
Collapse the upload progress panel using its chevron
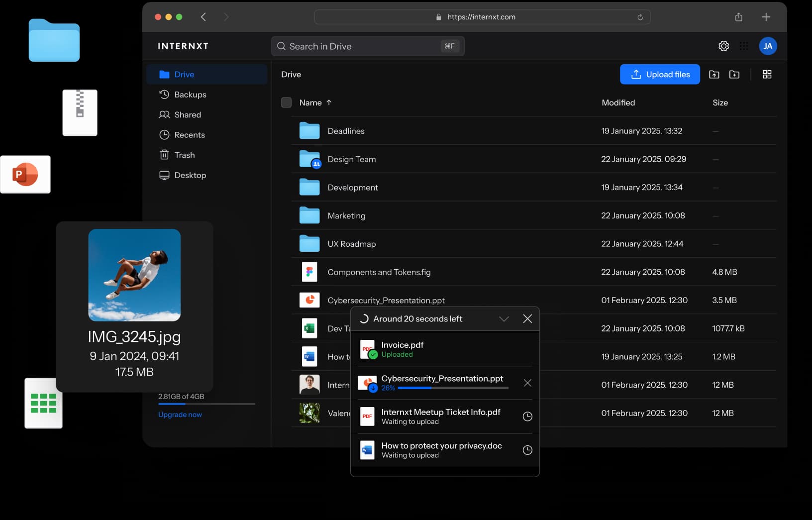tap(504, 318)
